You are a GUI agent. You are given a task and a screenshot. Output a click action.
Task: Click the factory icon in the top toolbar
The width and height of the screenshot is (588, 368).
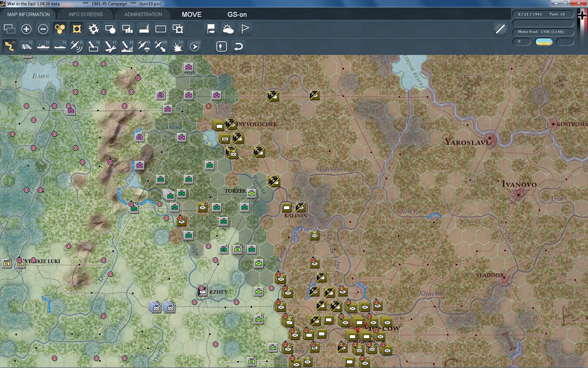click(x=144, y=29)
